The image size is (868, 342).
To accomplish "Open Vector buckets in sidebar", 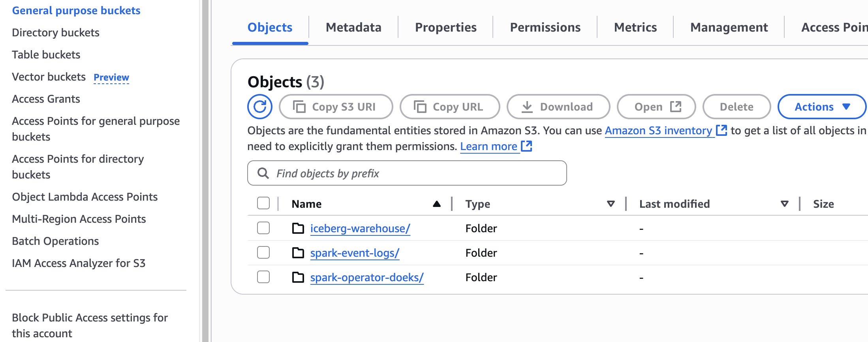I will click(x=49, y=77).
